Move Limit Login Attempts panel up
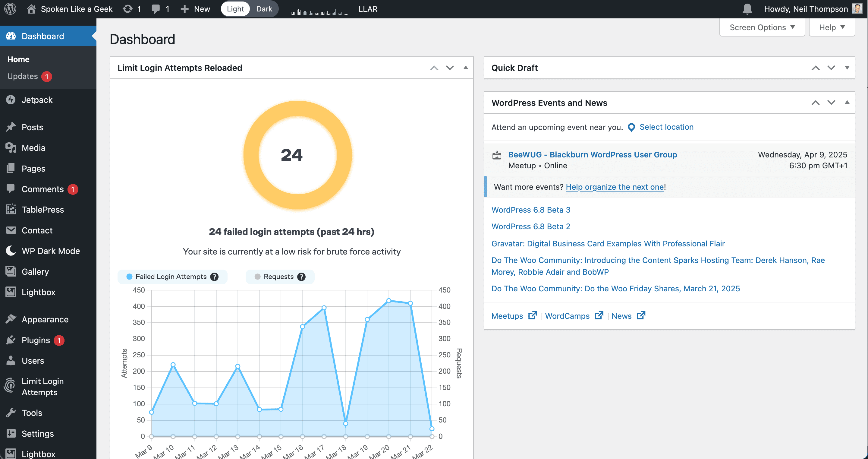Image resolution: width=868 pixels, height=459 pixels. (x=434, y=68)
